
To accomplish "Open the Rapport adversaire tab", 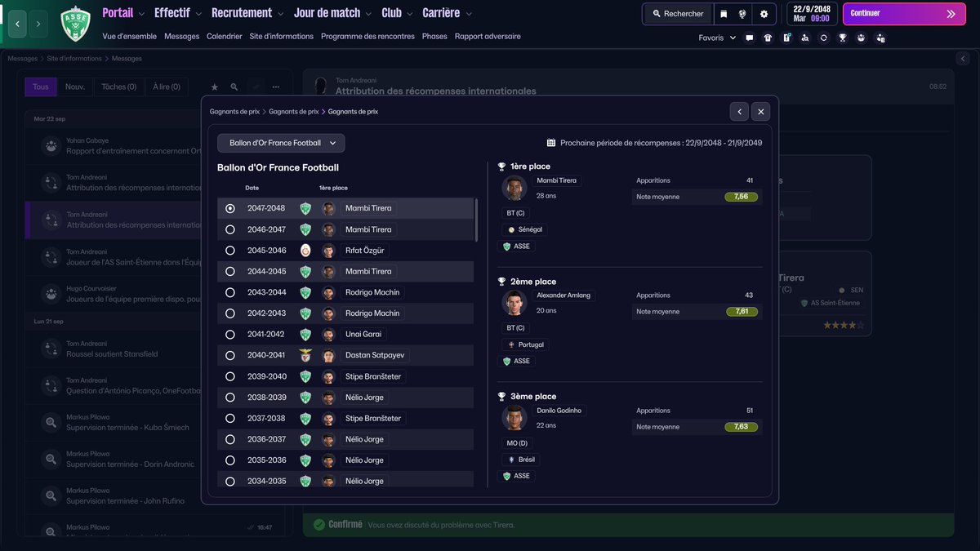I will click(x=488, y=36).
